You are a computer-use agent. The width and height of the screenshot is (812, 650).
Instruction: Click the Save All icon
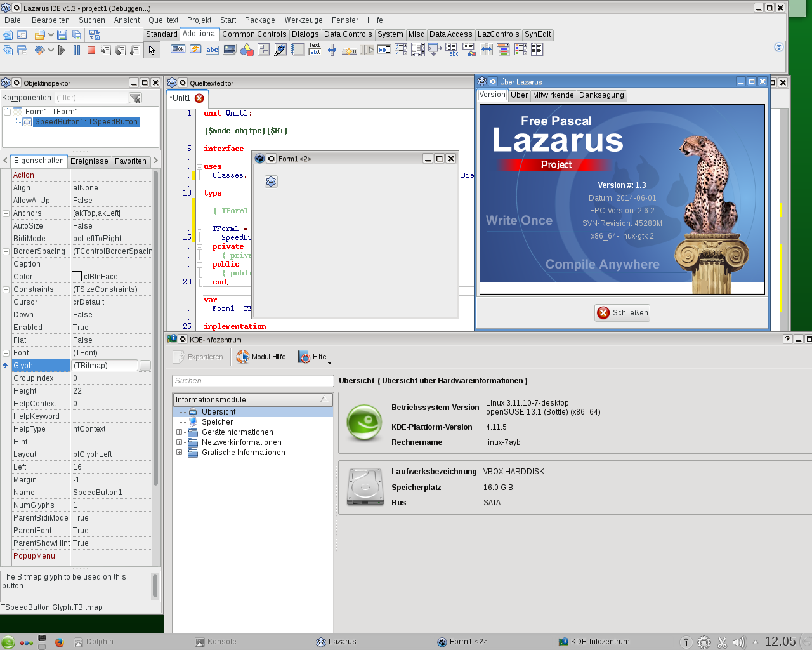(x=77, y=35)
